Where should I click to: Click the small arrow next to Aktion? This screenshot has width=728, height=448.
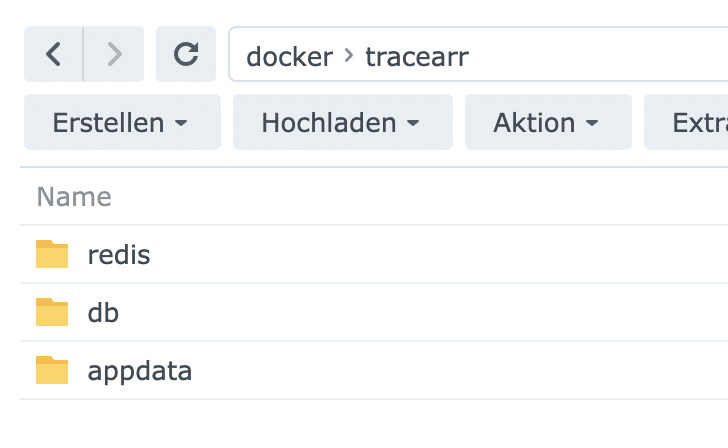[591, 124]
